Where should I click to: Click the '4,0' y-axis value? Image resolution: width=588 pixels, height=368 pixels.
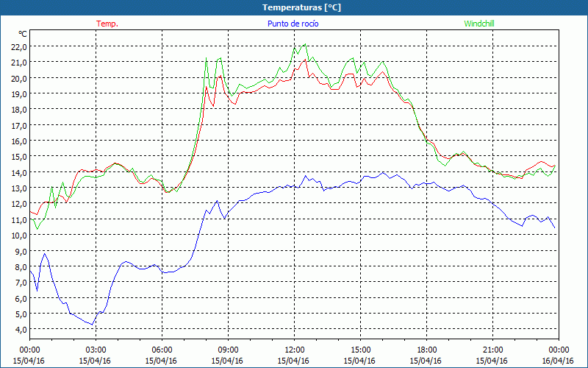click(21, 330)
